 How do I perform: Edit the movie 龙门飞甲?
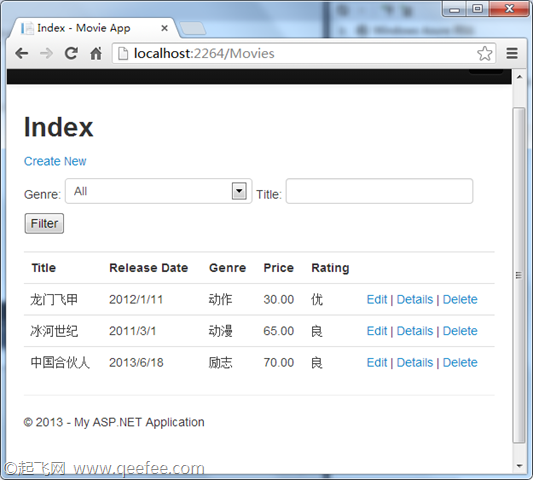click(x=377, y=299)
